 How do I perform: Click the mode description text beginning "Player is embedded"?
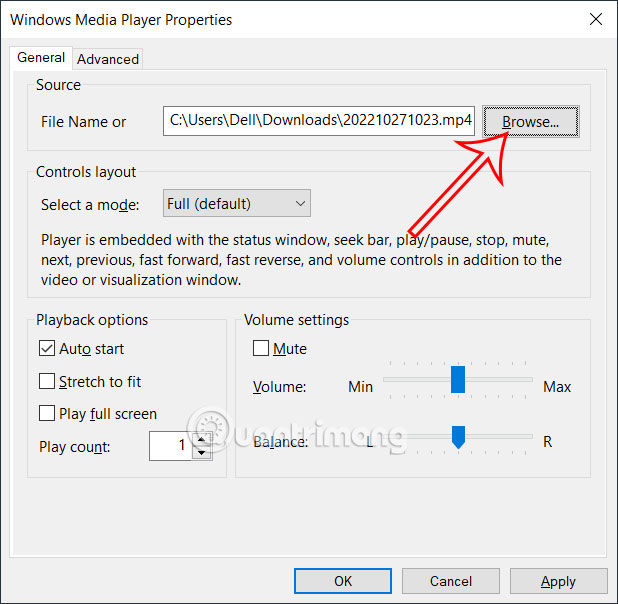(x=301, y=260)
